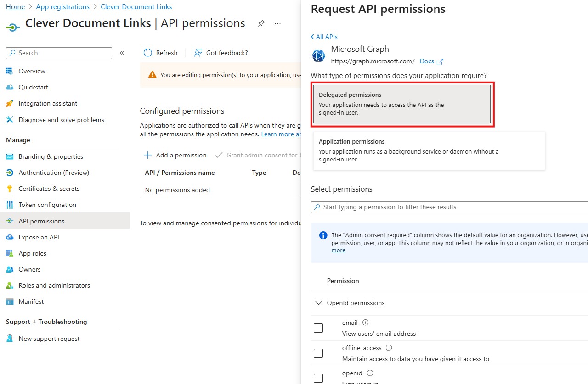Collapse the OpenId permissions group
Screen dimensions: 588x384
click(x=319, y=303)
